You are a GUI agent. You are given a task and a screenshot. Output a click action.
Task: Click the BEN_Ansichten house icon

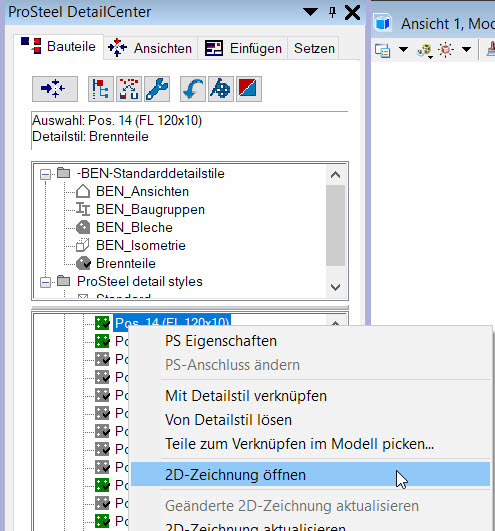point(83,191)
